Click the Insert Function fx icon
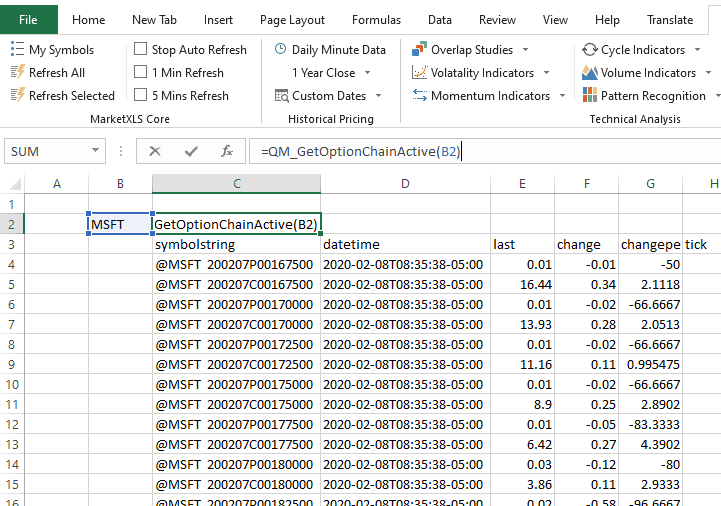 point(227,151)
